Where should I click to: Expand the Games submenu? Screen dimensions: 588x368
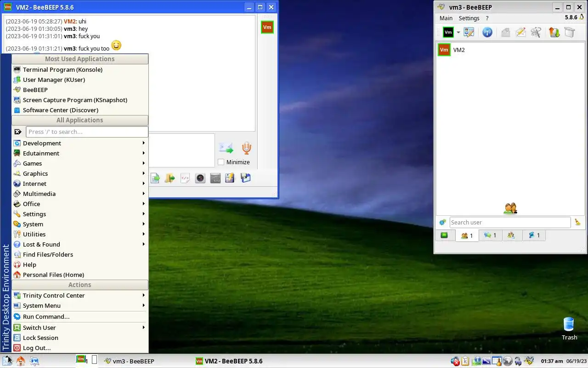click(x=80, y=163)
